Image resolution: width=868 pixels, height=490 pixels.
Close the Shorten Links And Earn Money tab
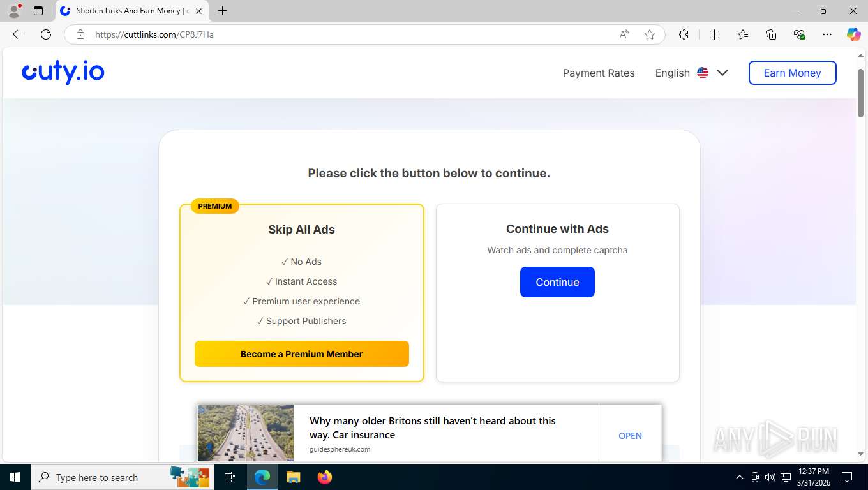(199, 11)
